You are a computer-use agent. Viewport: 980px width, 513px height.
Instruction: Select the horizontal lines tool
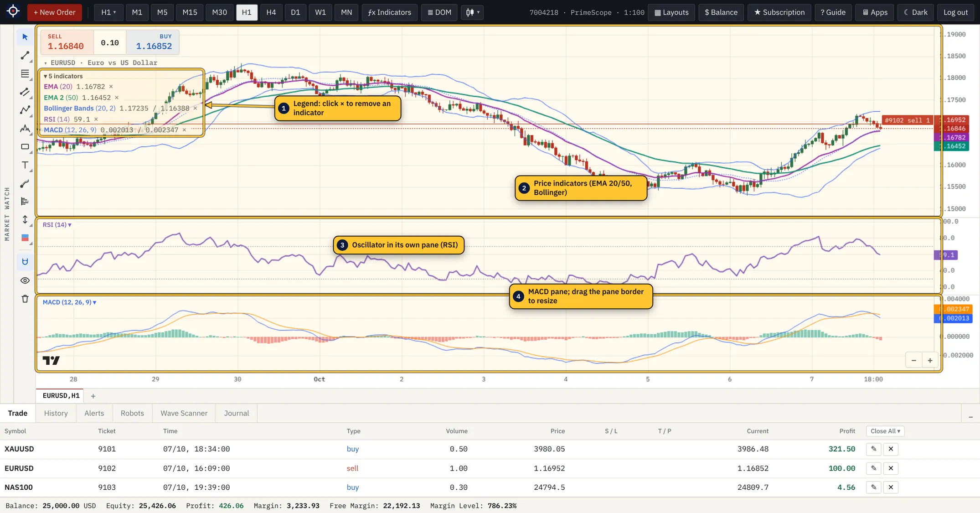pyautogui.click(x=25, y=73)
